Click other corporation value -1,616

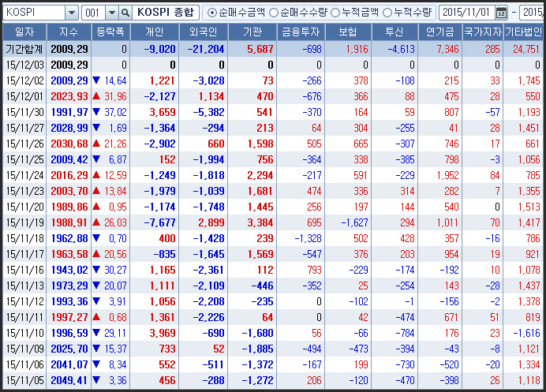click(x=526, y=333)
